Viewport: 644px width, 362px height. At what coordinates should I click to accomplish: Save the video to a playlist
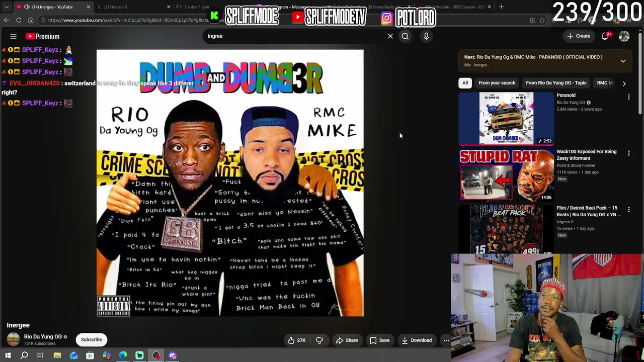pyautogui.click(x=379, y=340)
